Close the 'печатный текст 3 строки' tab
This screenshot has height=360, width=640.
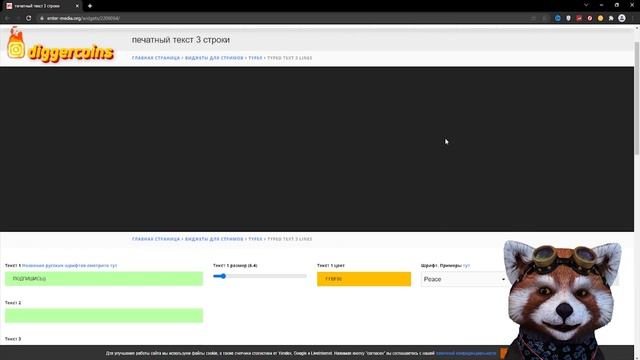pos(77,6)
